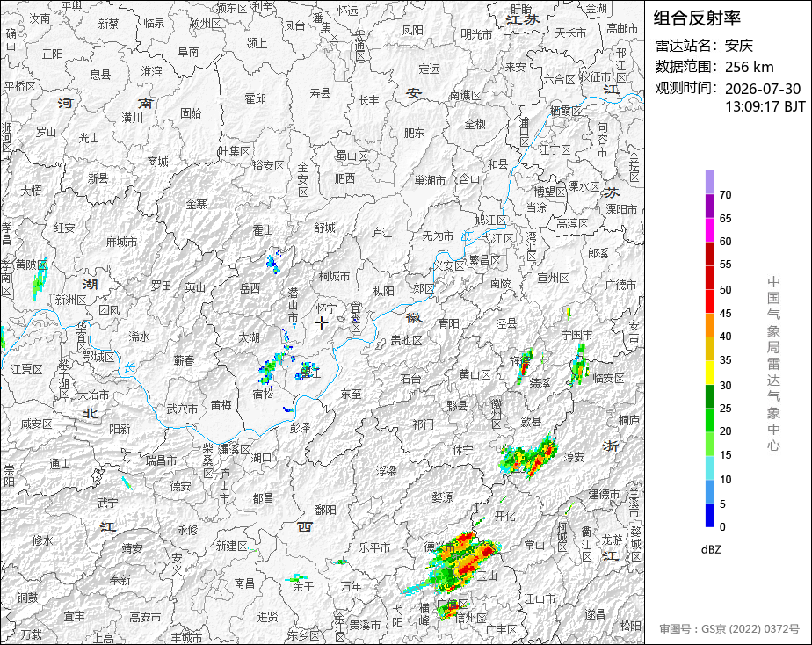Click the 彭泽 map label

(x=301, y=428)
